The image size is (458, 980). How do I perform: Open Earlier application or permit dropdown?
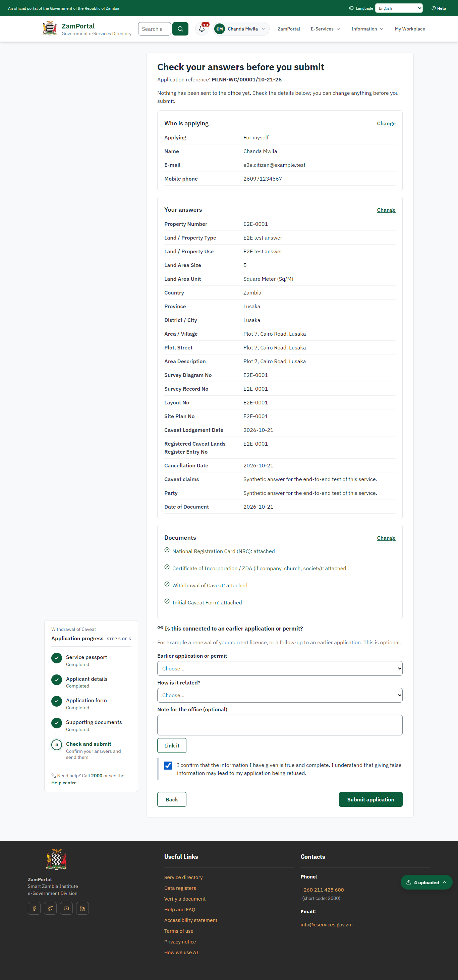point(280,668)
